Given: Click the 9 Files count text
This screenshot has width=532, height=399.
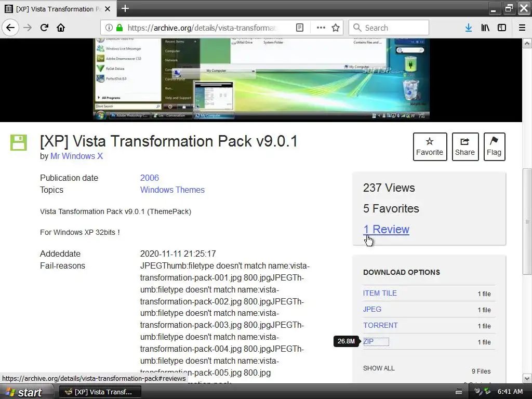Looking at the screenshot, I should click(481, 371).
